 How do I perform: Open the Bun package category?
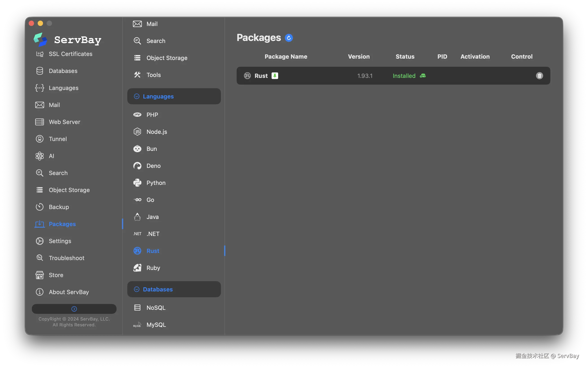151,149
